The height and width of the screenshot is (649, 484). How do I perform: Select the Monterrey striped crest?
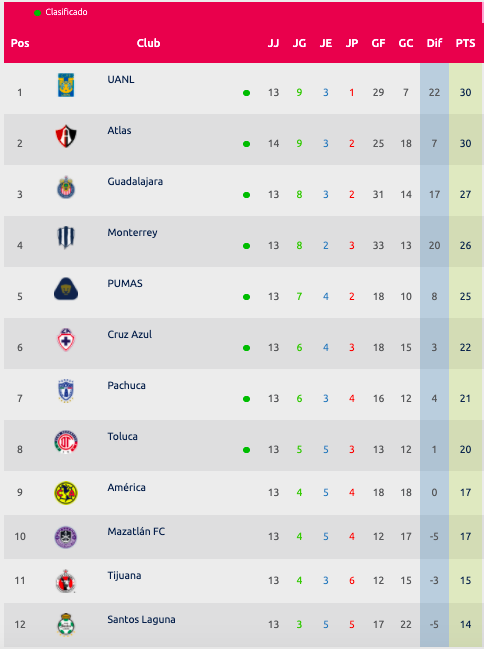(66, 238)
